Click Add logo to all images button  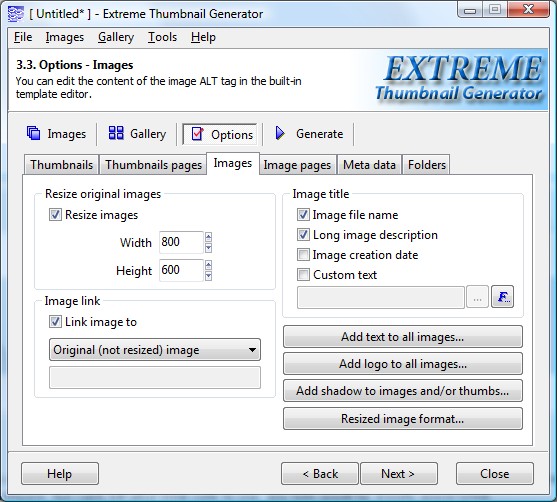click(x=403, y=363)
